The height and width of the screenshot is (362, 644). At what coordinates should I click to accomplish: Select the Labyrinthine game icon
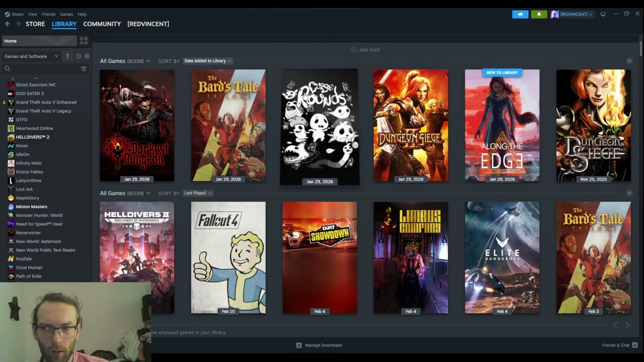click(x=11, y=180)
